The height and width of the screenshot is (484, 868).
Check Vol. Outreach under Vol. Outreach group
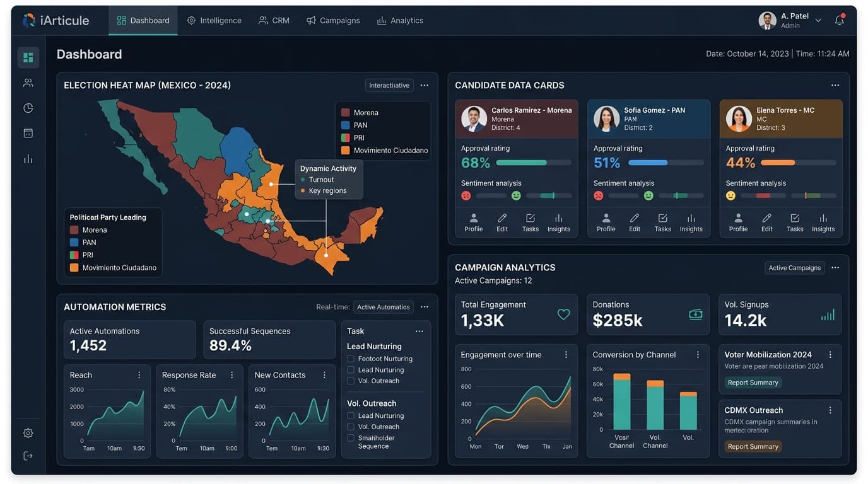click(351, 427)
